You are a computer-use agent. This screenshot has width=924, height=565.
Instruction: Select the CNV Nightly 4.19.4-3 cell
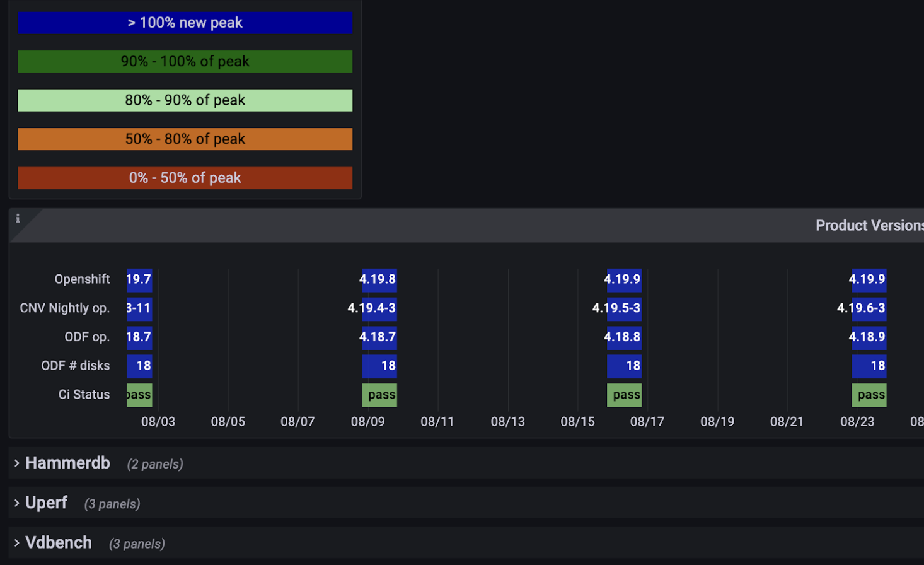379,308
